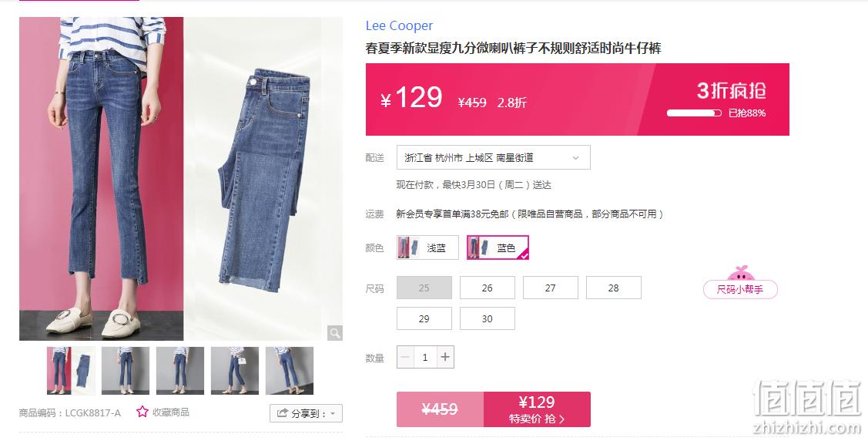Click the ¥129 特卖价 抢 buy button
Viewport: 868px width, 441px height.
[x=537, y=409]
